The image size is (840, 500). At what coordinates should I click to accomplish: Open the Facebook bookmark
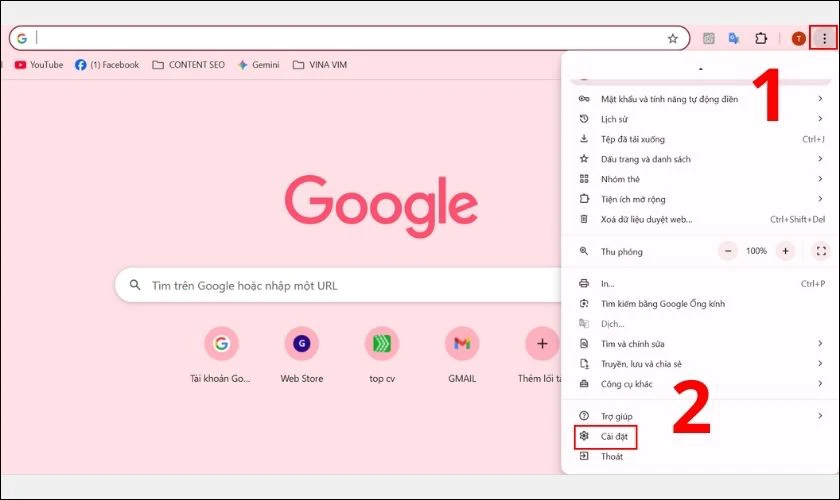click(107, 65)
